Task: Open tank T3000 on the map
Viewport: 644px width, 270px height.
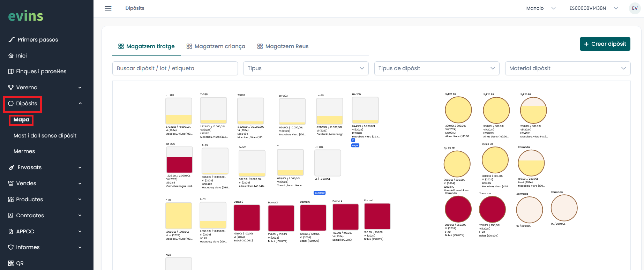Action: coord(250,111)
